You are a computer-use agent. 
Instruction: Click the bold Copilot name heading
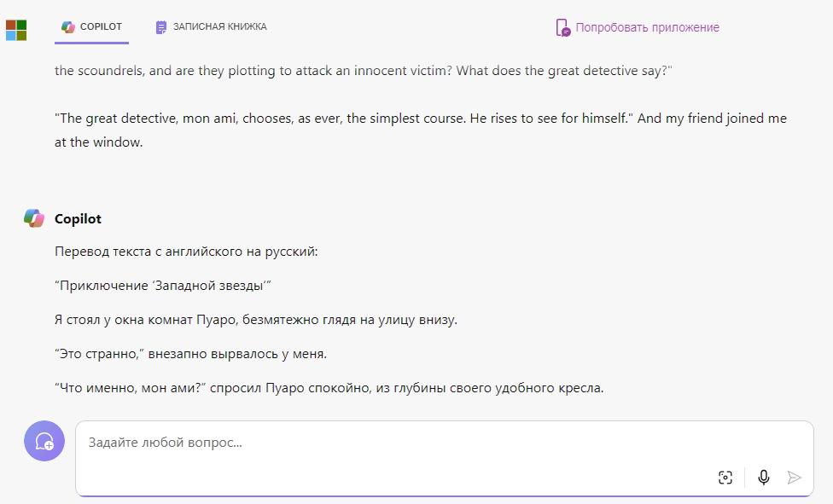[x=78, y=219]
